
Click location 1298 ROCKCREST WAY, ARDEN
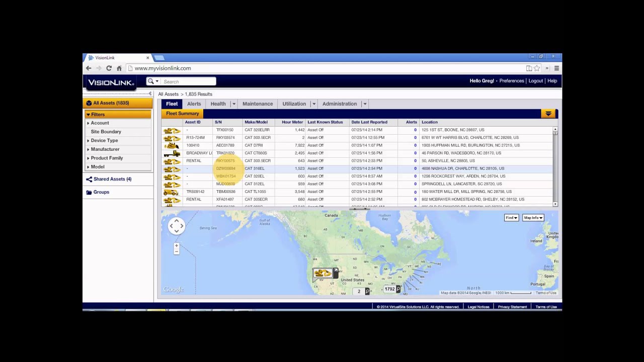click(x=463, y=176)
